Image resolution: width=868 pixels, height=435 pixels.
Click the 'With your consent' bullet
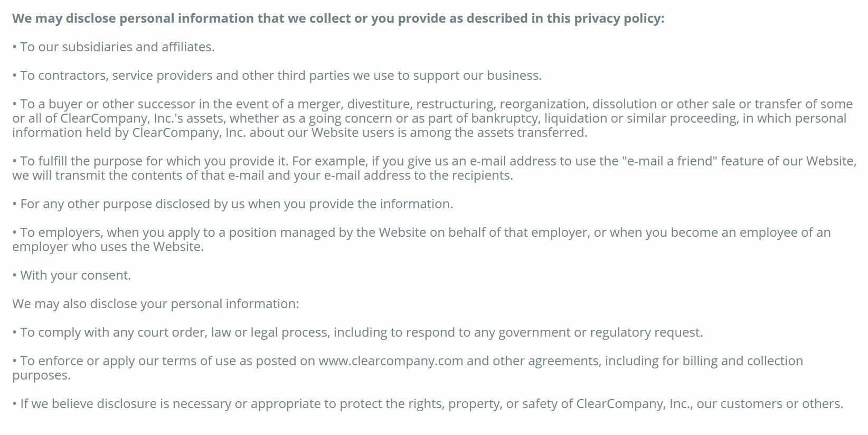point(72,275)
